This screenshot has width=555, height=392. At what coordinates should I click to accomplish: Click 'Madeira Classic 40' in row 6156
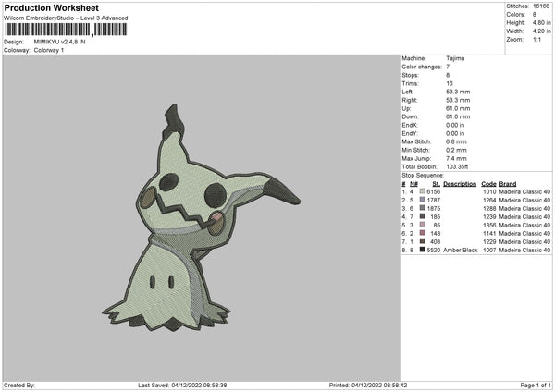[524, 191]
